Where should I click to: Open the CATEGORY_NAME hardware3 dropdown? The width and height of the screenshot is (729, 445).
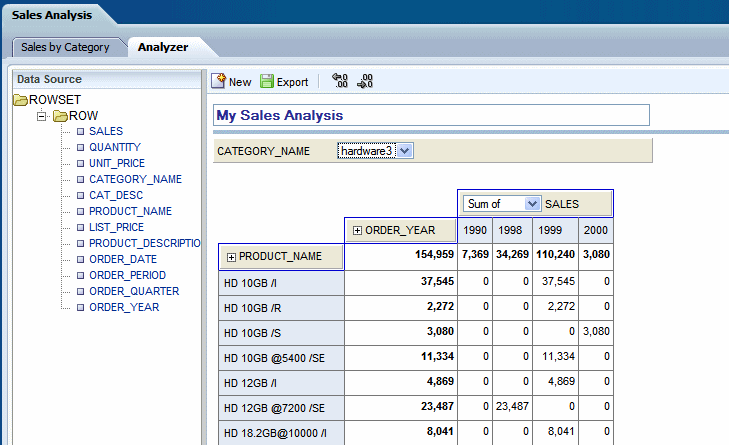point(405,151)
